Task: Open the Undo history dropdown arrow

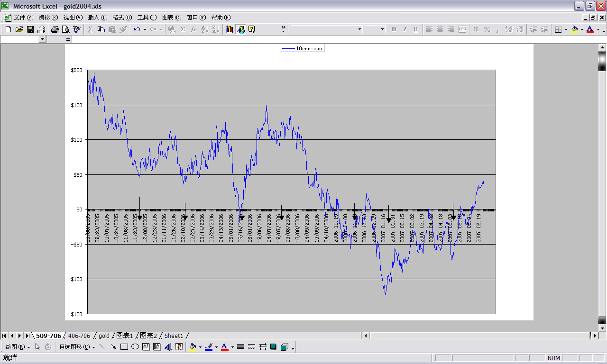Action: (x=145, y=29)
